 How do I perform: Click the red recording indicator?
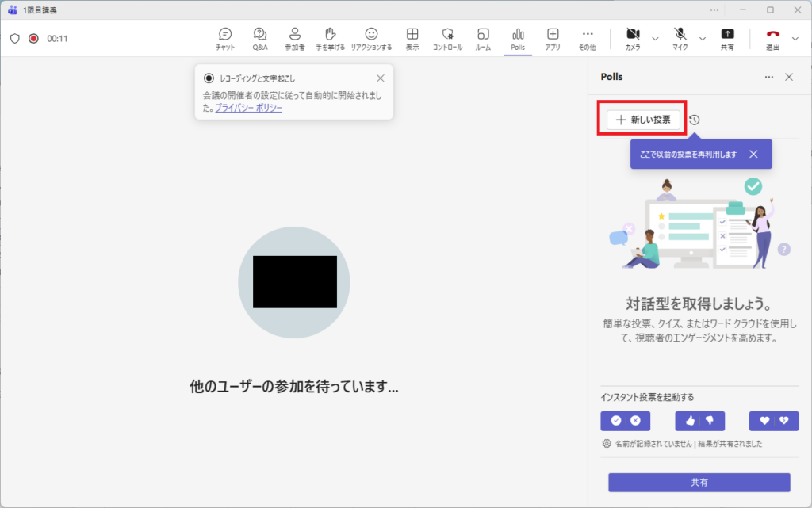[33, 38]
